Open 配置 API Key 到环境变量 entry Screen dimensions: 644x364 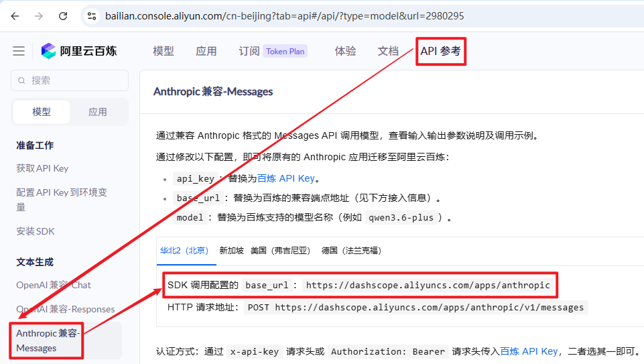pyautogui.click(x=62, y=200)
